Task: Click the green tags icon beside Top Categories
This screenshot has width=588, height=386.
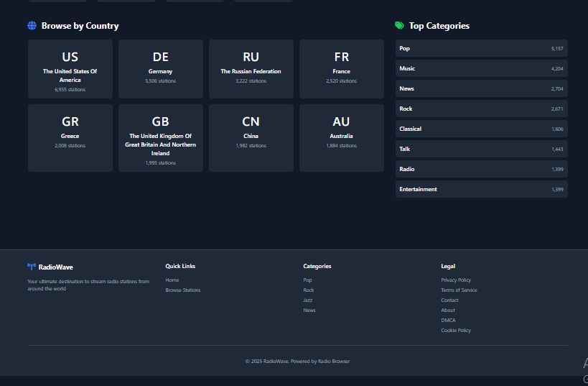Action: coord(399,26)
